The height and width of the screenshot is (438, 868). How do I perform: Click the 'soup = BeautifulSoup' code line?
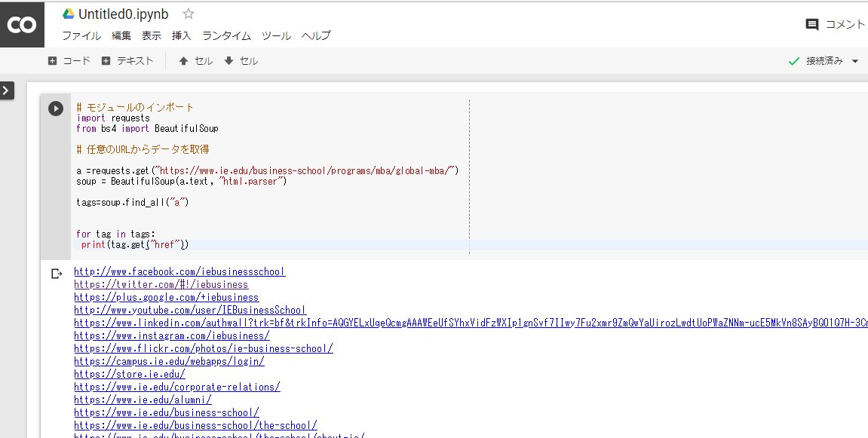pos(182,181)
